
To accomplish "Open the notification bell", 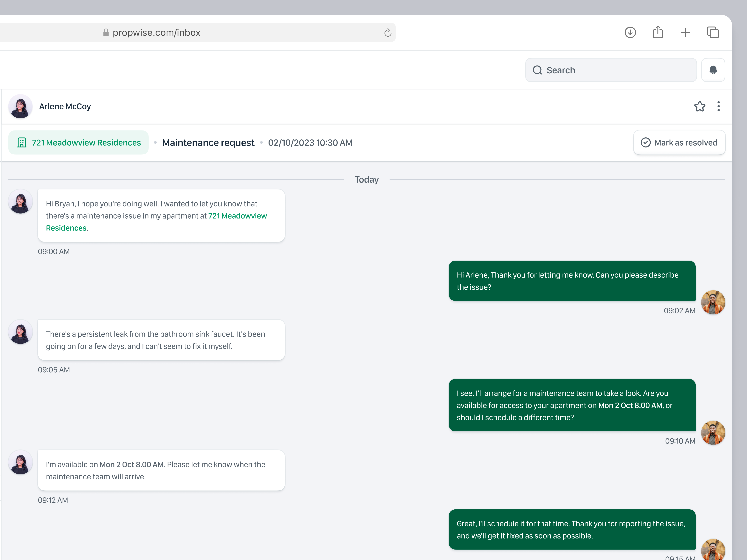I will [x=713, y=70].
